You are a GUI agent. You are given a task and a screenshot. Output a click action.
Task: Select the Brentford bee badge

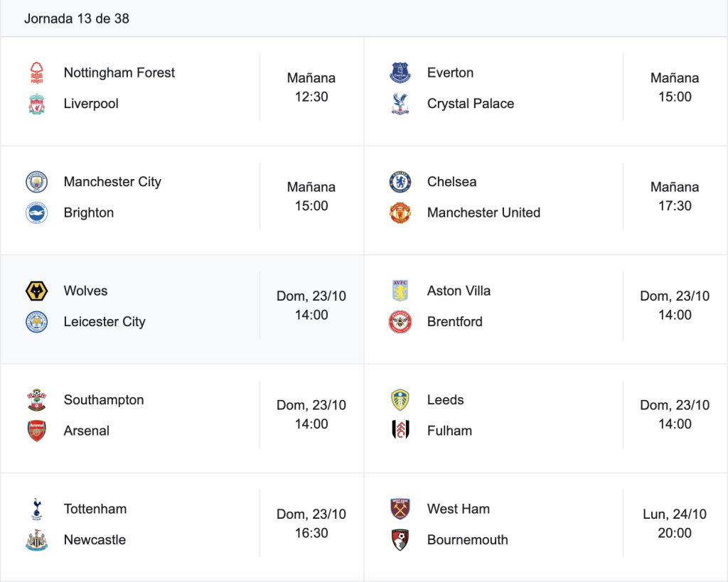(x=400, y=322)
